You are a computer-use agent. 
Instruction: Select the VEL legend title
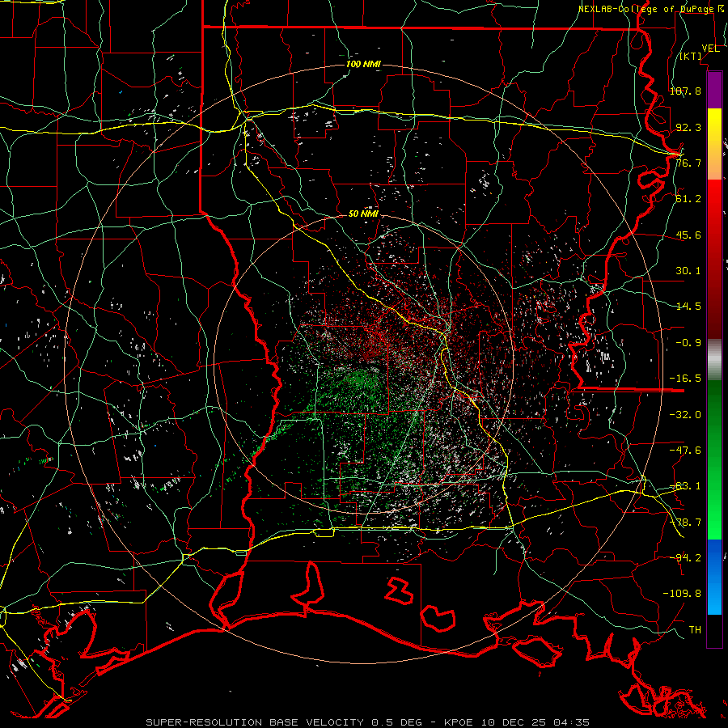[710, 49]
